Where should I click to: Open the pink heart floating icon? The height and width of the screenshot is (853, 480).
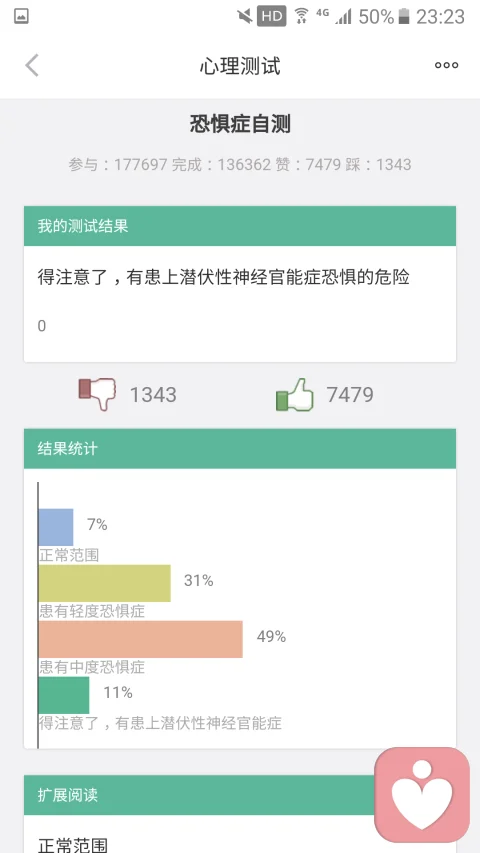coord(422,794)
